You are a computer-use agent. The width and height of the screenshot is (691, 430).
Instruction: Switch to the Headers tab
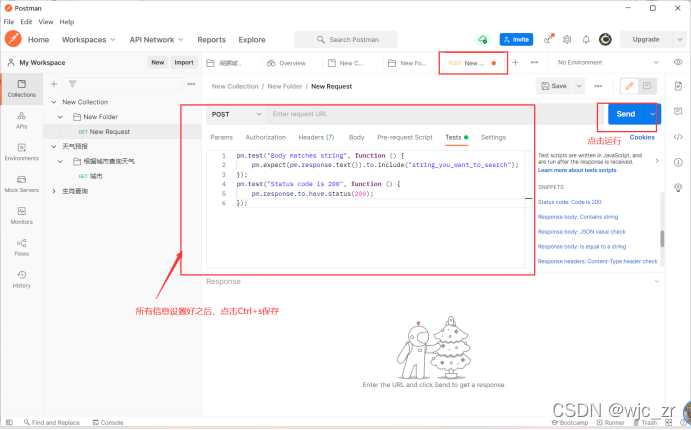coord(316,137)
